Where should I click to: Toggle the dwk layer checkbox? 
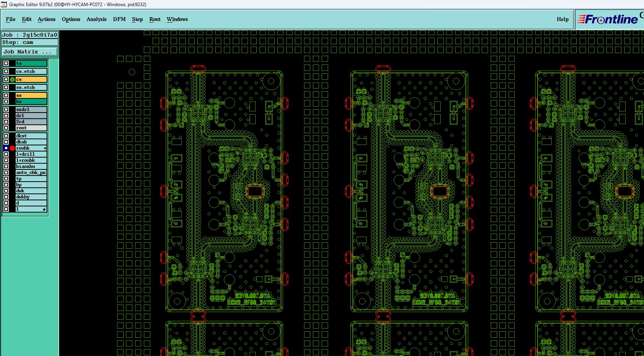(x=6, y=191)
